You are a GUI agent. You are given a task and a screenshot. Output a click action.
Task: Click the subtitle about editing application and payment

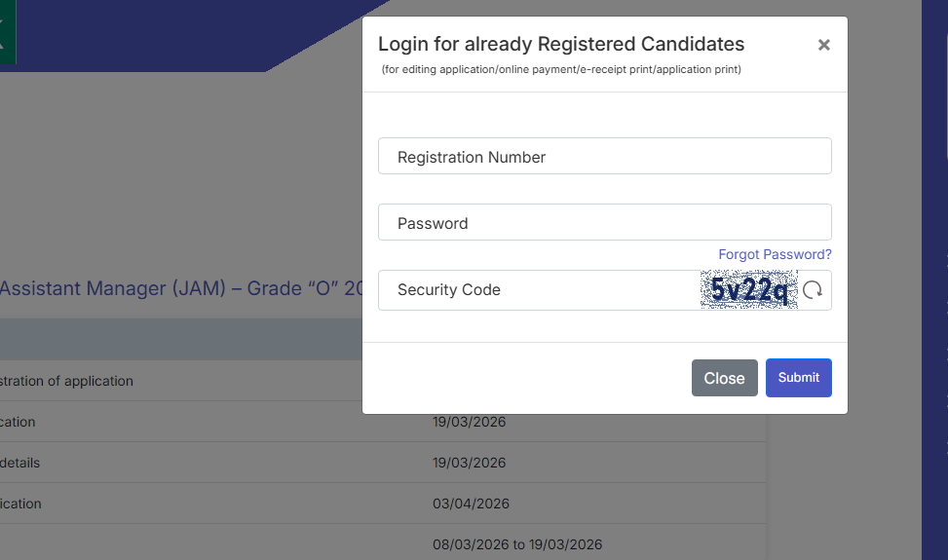[560, 70]
